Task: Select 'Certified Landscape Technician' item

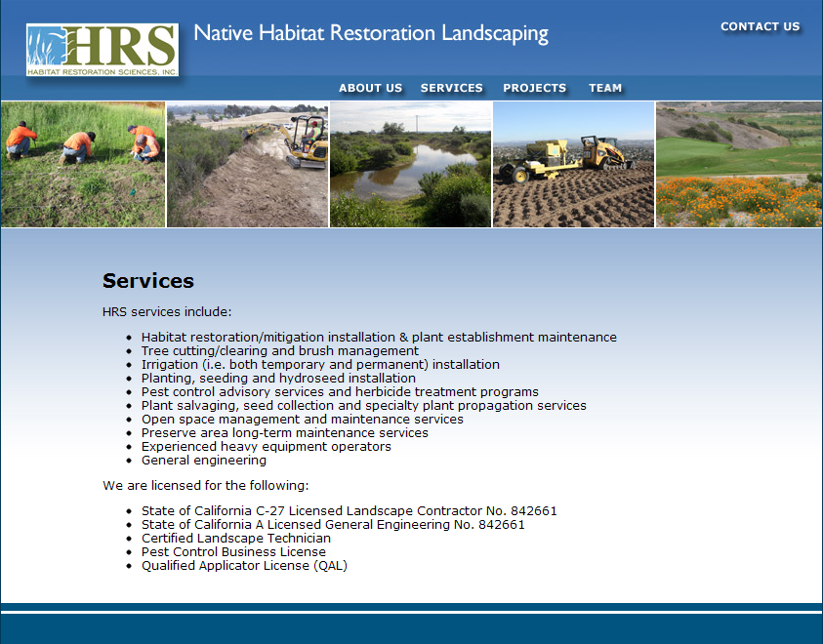Action: [235, 538]
